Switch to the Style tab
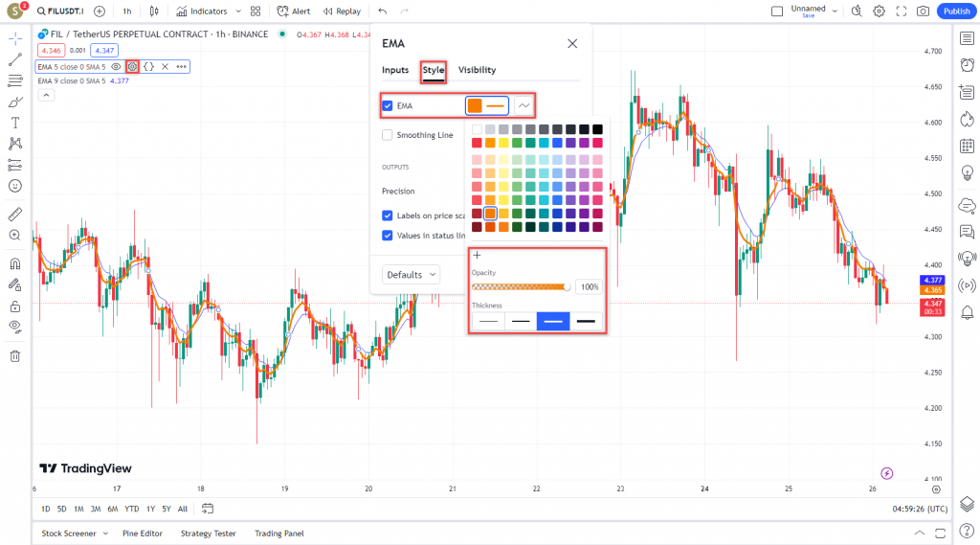The width and height of the screenshot is (980, 545). click(434, 70)
